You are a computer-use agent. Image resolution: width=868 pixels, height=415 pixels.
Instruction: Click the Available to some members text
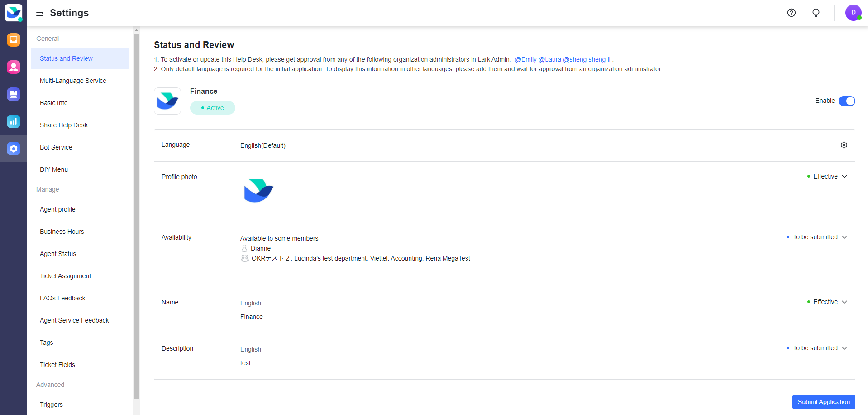279,238
